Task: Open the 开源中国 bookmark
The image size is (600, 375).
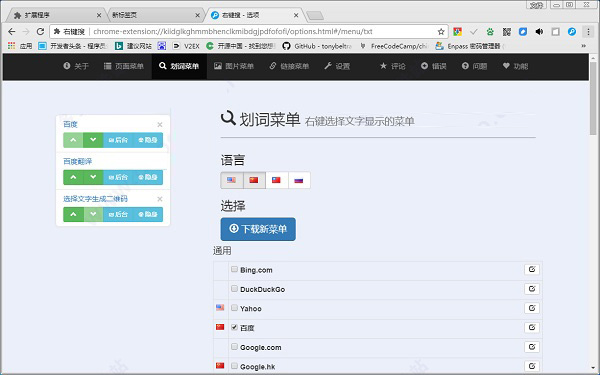Action: [241, 46]
